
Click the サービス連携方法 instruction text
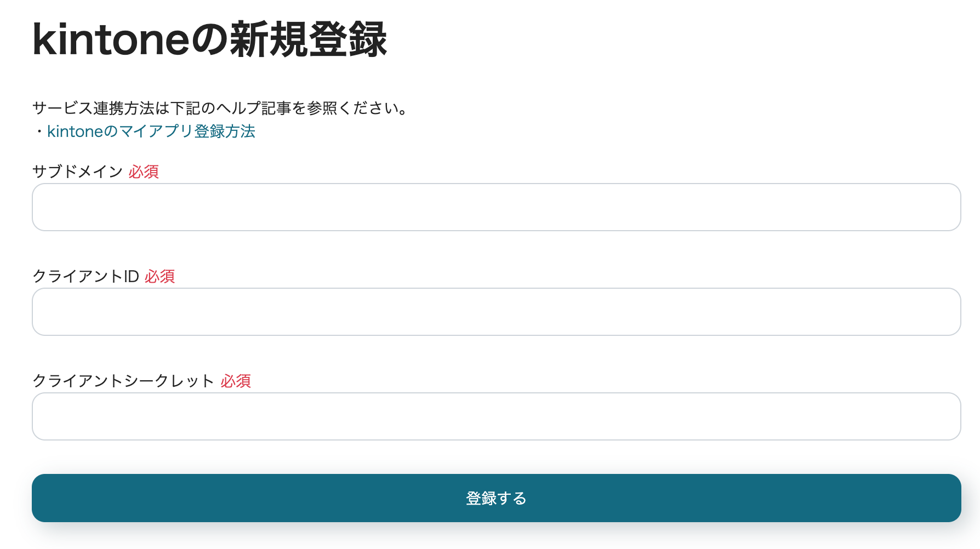point(219,108)
